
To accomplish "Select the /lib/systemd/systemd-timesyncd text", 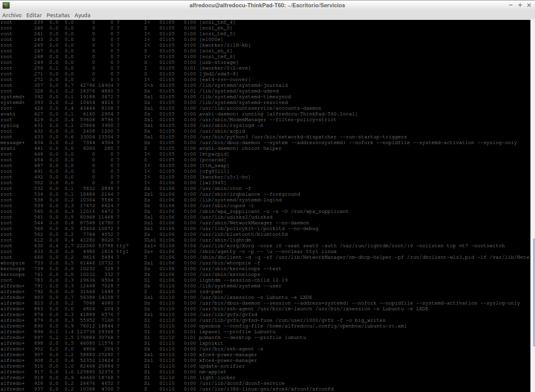I will pyautogui.click(x=245, y=97).
